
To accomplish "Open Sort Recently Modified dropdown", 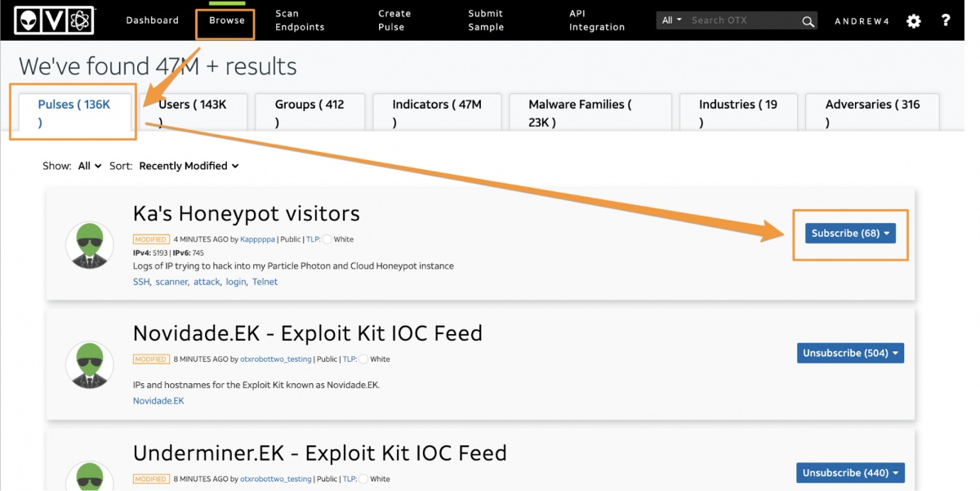I will pos(189,166).
